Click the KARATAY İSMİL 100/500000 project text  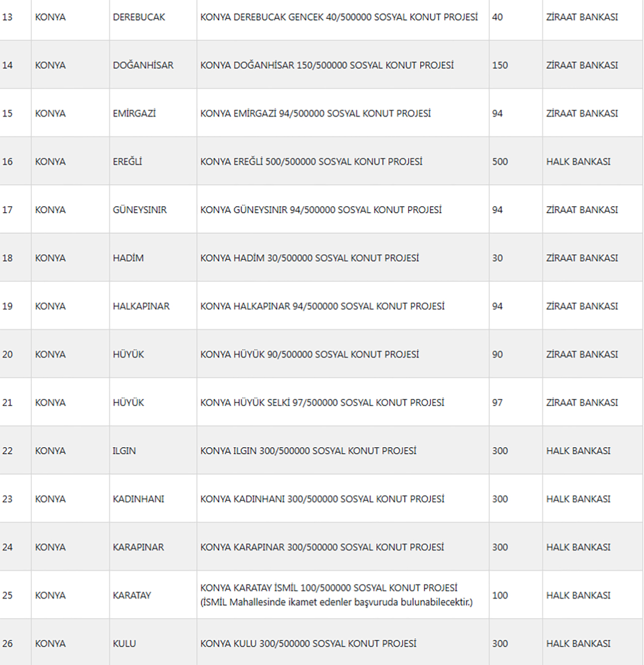click(329, 588)
